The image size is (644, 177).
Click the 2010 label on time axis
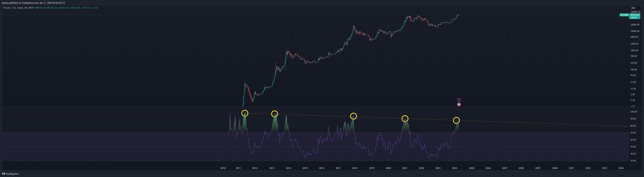pos(223,168)
